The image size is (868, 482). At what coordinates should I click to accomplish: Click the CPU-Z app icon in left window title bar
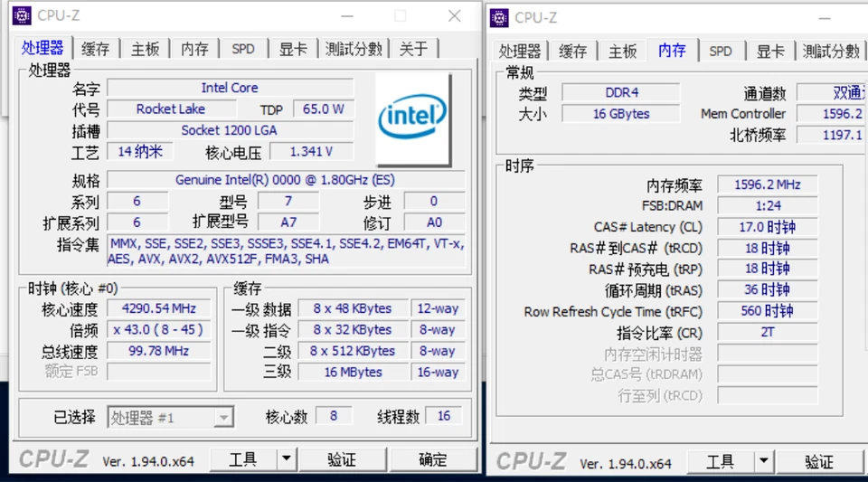(22, 15)
